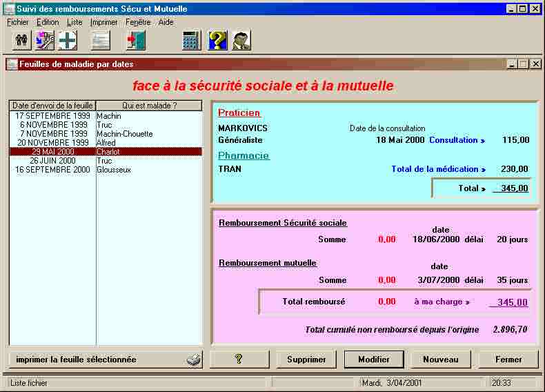Click the consultation date 18 Mai 2000
The height and width of the screenshot is (392, 545).
coord(400,140)
